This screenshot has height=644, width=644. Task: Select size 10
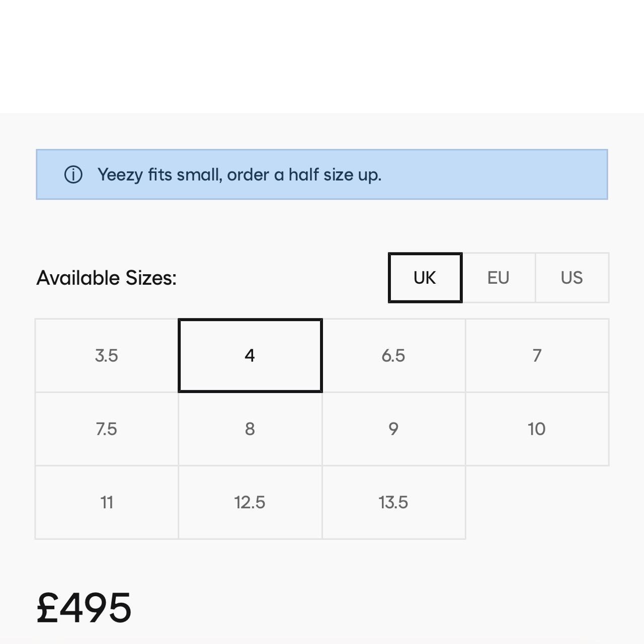click(x=537, y=429)
